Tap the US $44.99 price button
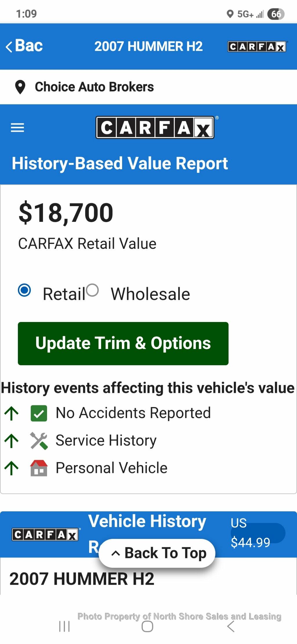Viewport: 297px width, 644px height. (x=258, y=533)
